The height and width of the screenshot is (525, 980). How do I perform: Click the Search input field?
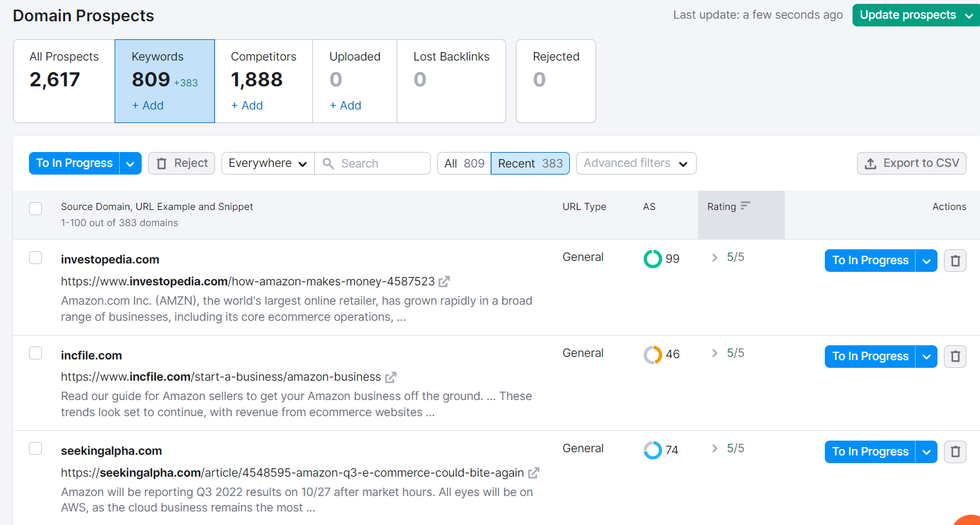point(373,164)
